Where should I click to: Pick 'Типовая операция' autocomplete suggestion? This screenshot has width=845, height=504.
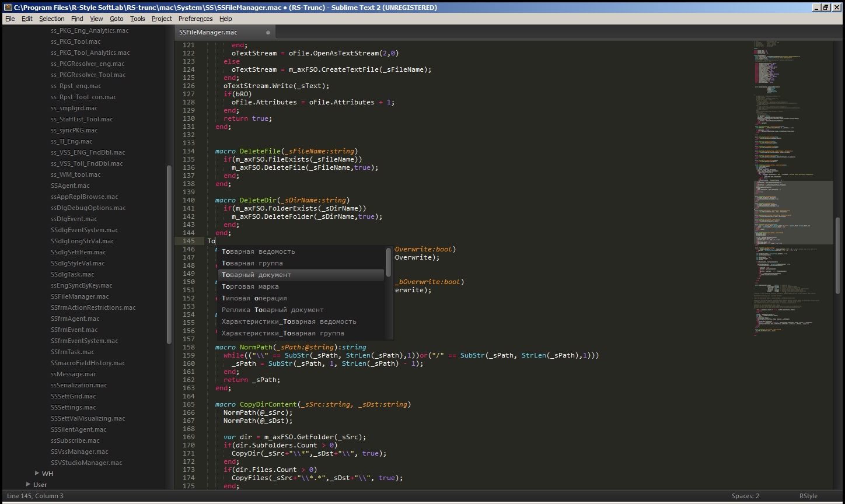[301, 298]
